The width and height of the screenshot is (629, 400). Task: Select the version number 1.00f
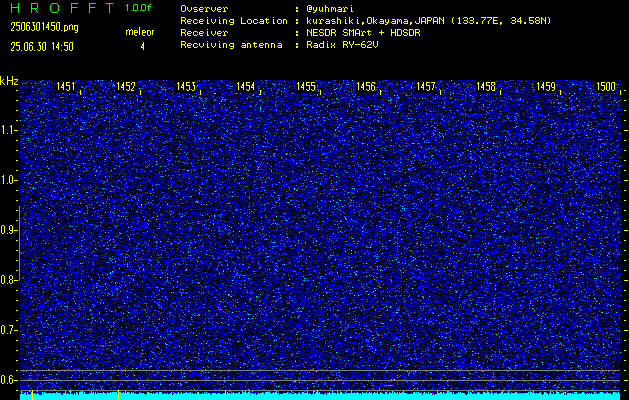138,8
